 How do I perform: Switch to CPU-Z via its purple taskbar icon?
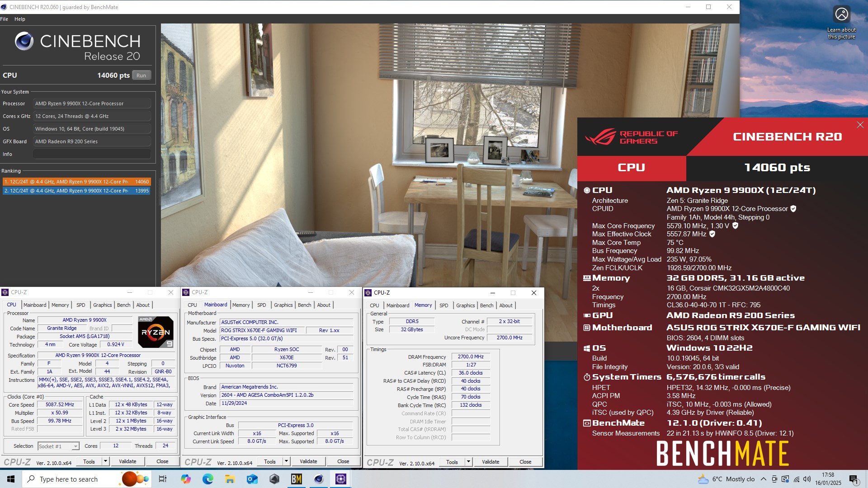(341, 479)
